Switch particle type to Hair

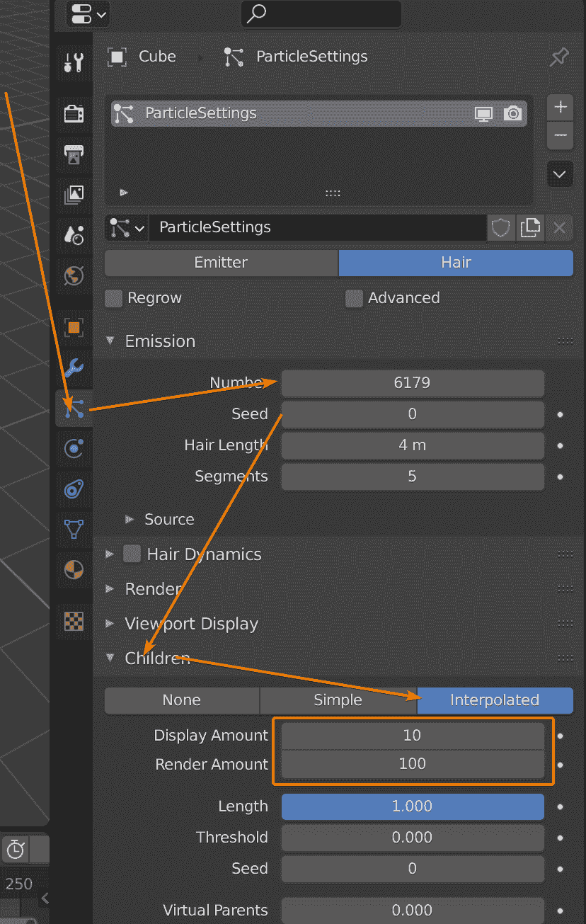tap(456, 263)
